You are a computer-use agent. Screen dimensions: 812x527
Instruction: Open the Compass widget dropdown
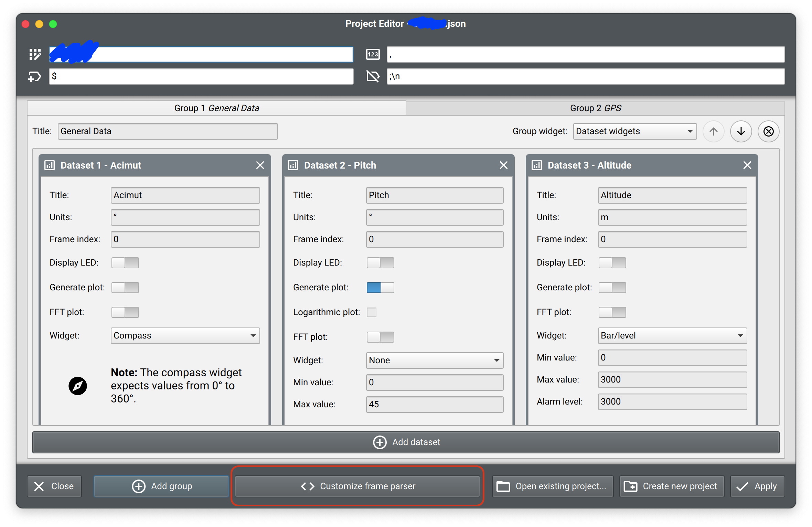(185, 335)
